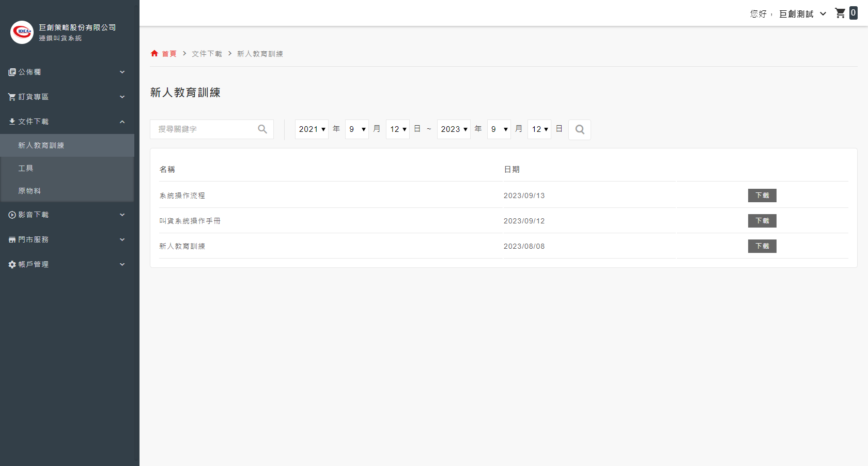Click the 系統操作流程 row name
Image resolution: width=868 pixels, height=466 pixels.
point(182,196)
